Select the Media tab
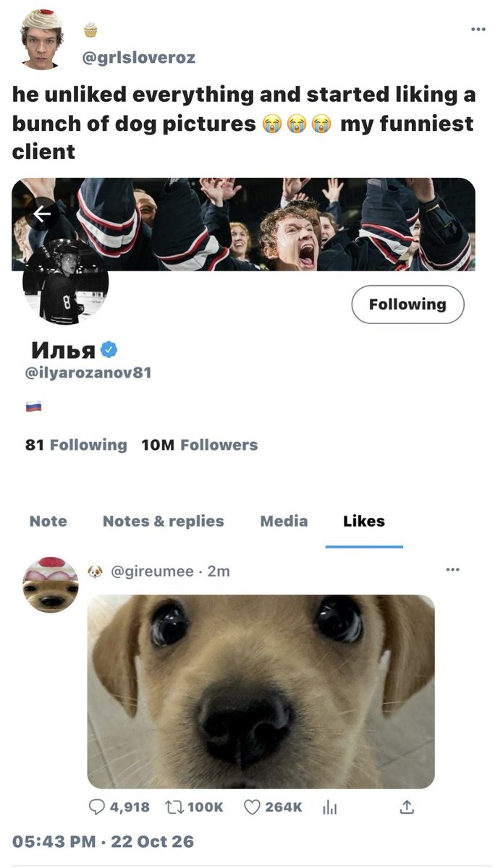The width and height of the screenshot is (503, 868). tap(284, 522)
